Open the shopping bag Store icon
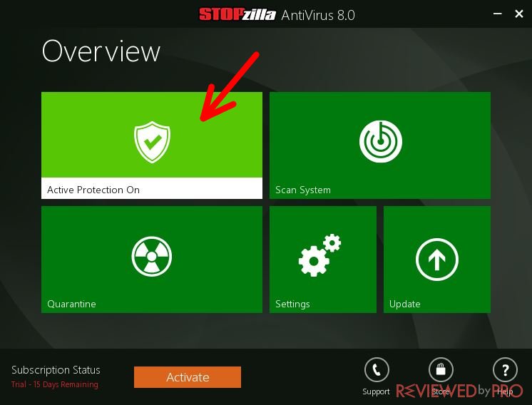The width and height of the screenshot is (532, 405). (x=441, y=370)
